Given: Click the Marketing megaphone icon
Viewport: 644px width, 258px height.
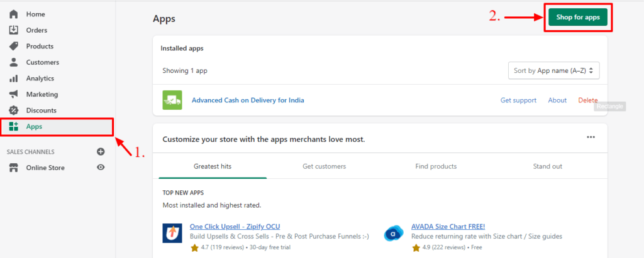Looking at the screenshot, I should pos(13,94).
